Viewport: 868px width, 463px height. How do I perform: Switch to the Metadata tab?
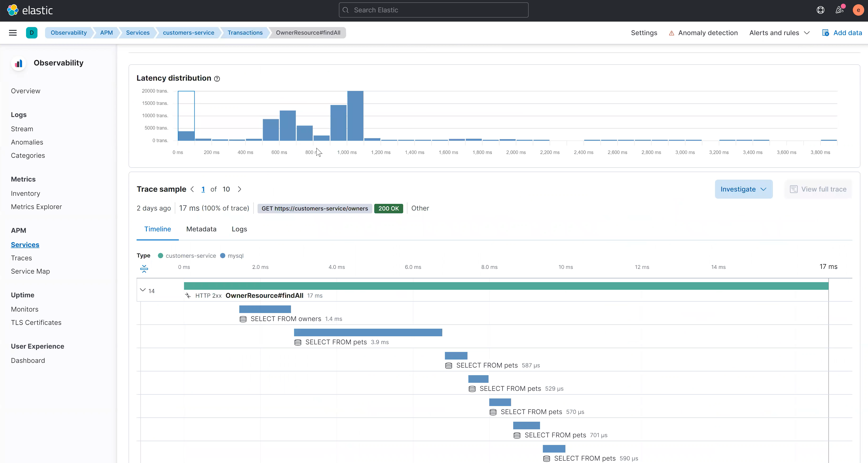202,229
